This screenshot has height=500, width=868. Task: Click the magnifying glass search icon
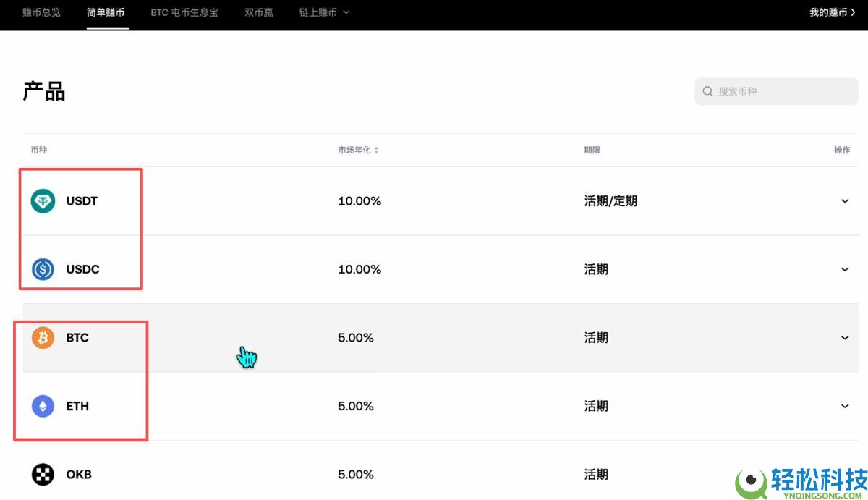coord(707,91)
